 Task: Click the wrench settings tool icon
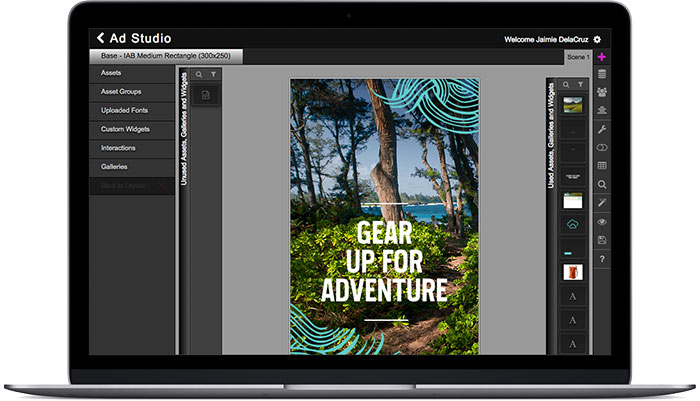(x=602, y=130)
